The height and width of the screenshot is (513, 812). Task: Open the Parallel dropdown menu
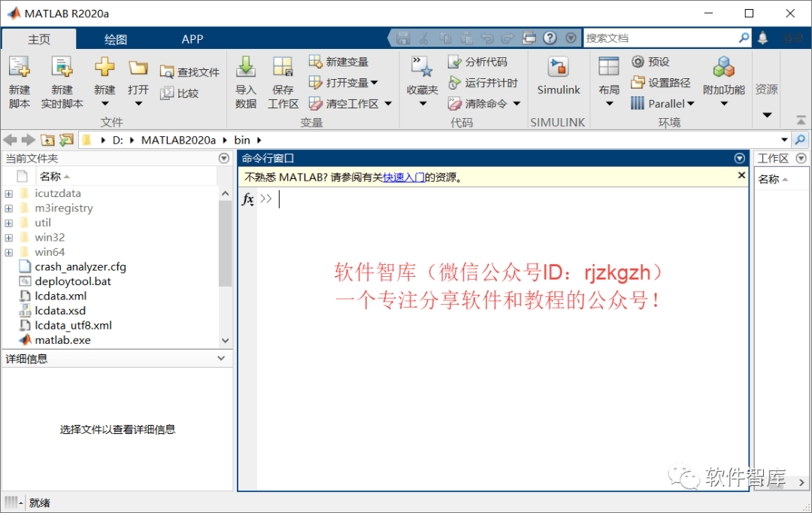pos(665,104)
